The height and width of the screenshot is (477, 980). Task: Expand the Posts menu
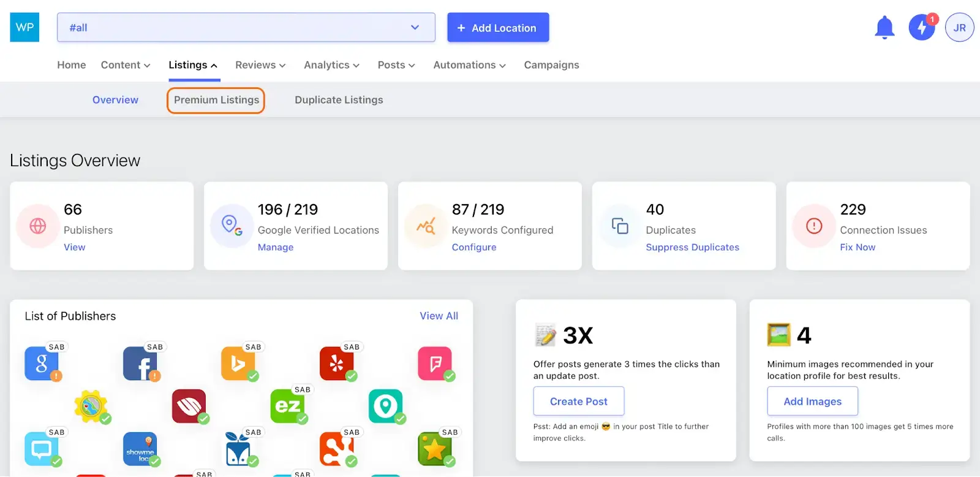point(396,65)
